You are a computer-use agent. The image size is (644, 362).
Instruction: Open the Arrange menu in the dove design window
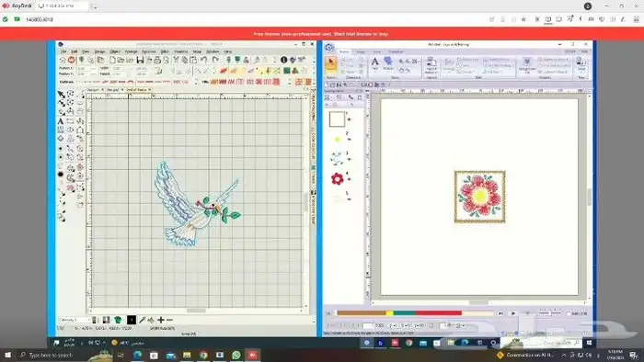(131, 51)
